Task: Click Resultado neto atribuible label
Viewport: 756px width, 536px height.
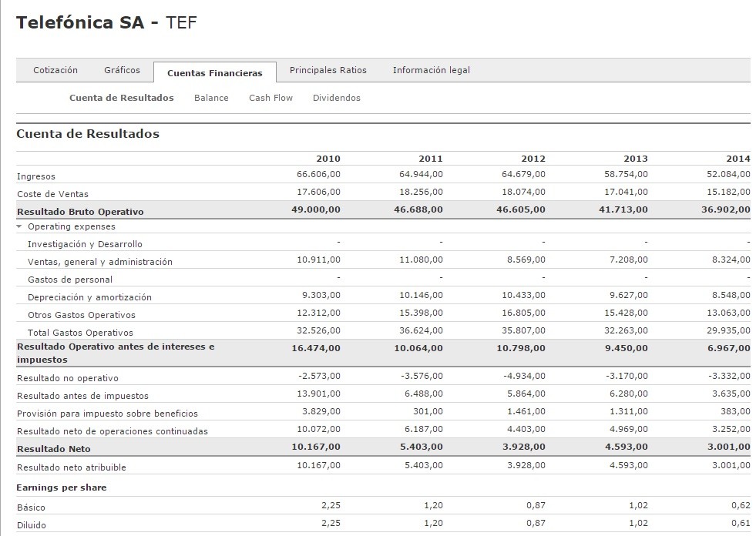Action: coord(72,467)
